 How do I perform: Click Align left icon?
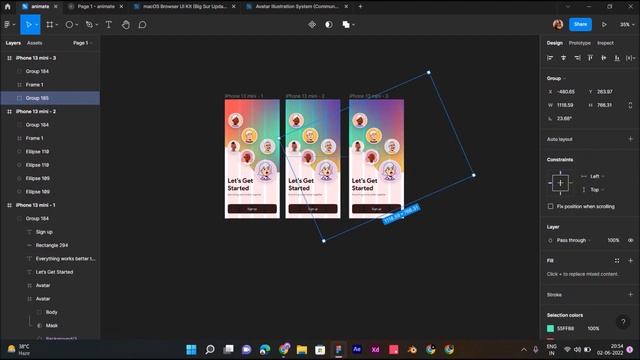550,58
